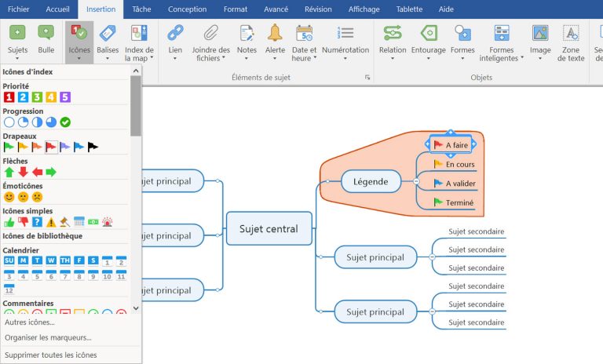Screen dimensions: 603x364
Task: Click Organiser les marqueurs...
Action: [x=48, y=338]
